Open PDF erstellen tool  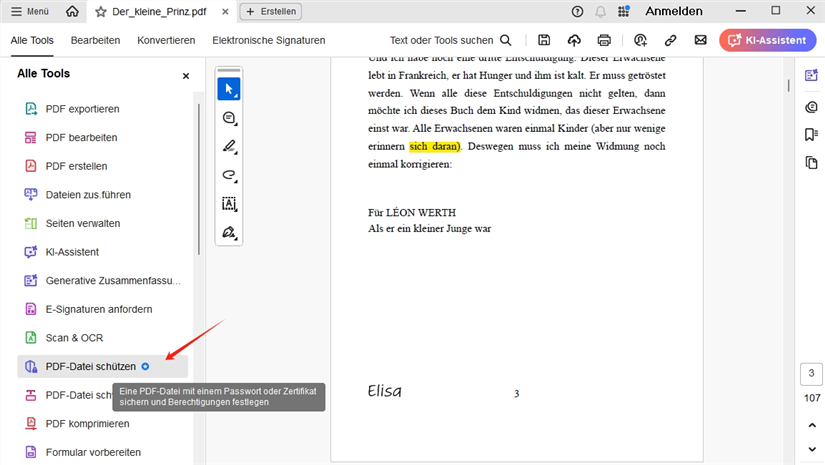point(103,166)
